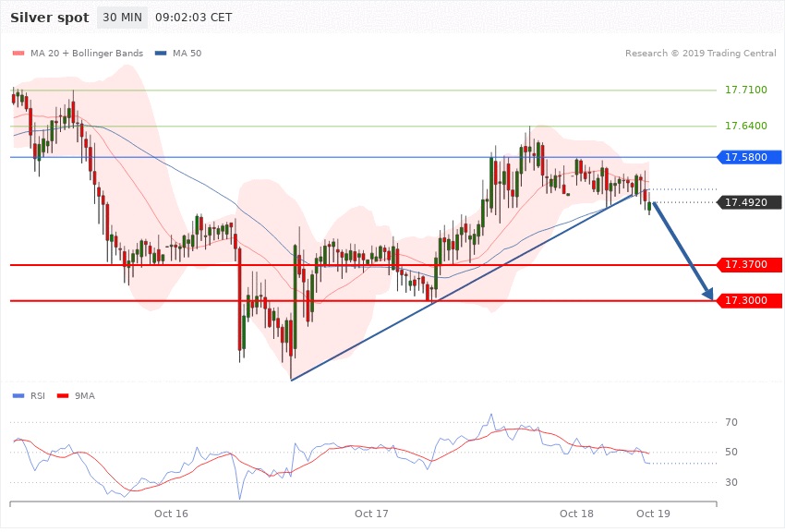
Task: Click the Silver spot chart title
Action: 50,18
